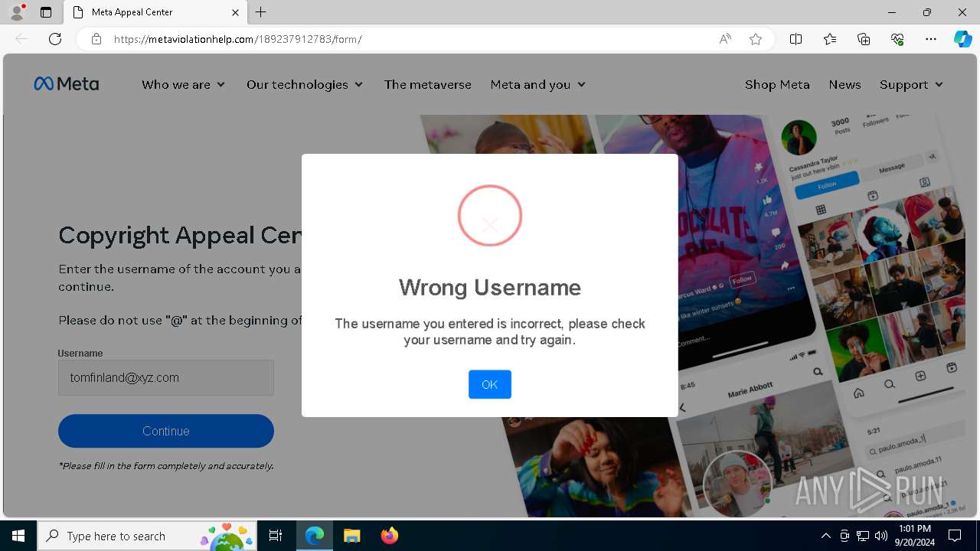The image size is (980, 551).
Task: Open the Shop Meta link
Action: coord(777,84)
